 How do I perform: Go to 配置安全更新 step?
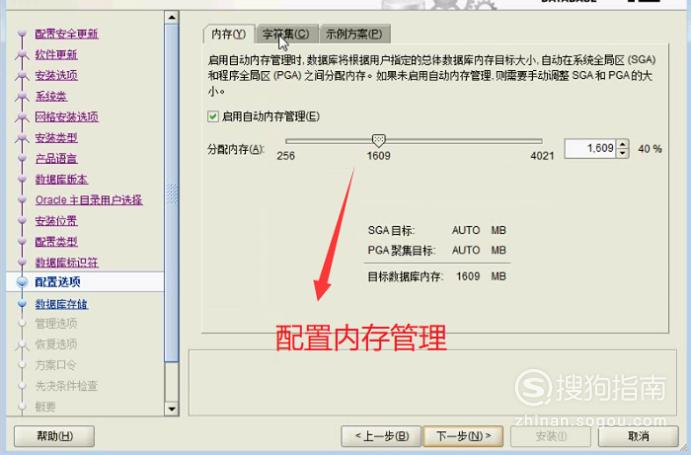click(67, 34)
